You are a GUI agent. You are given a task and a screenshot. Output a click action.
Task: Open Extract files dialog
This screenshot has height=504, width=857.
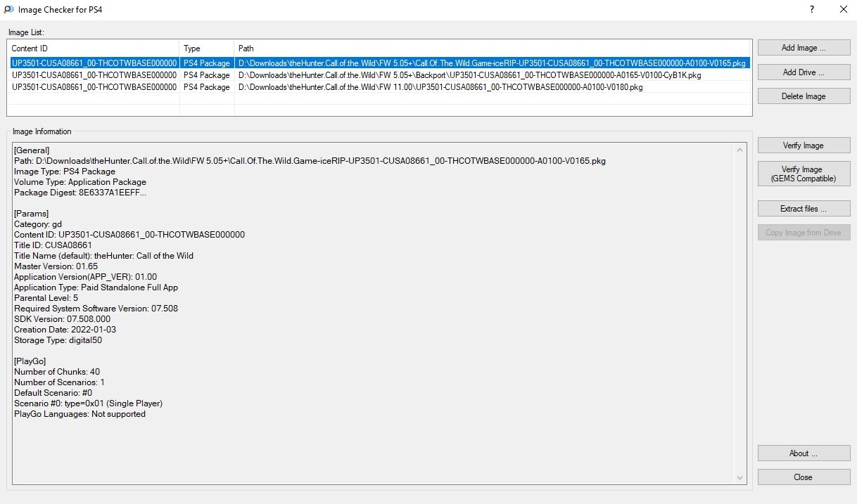[x=804, y=209]
